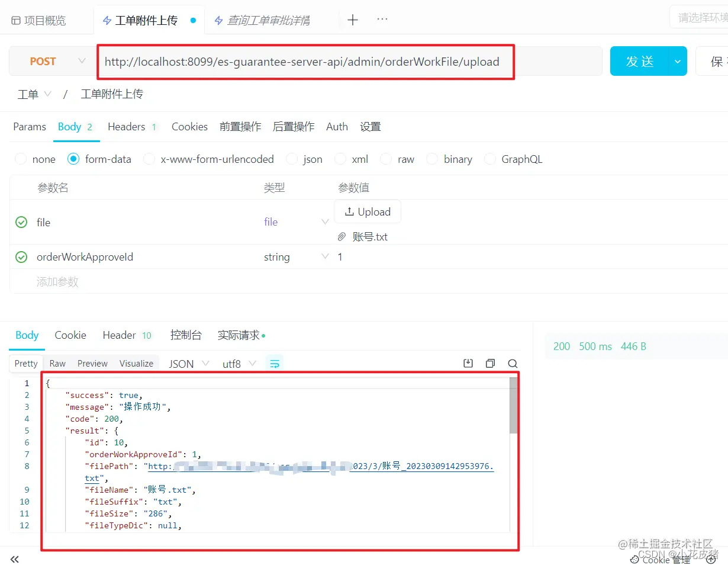Open the utf8 encoding dropdown
Viewport: 728px width, 565px height.
(x=239, y=364)
